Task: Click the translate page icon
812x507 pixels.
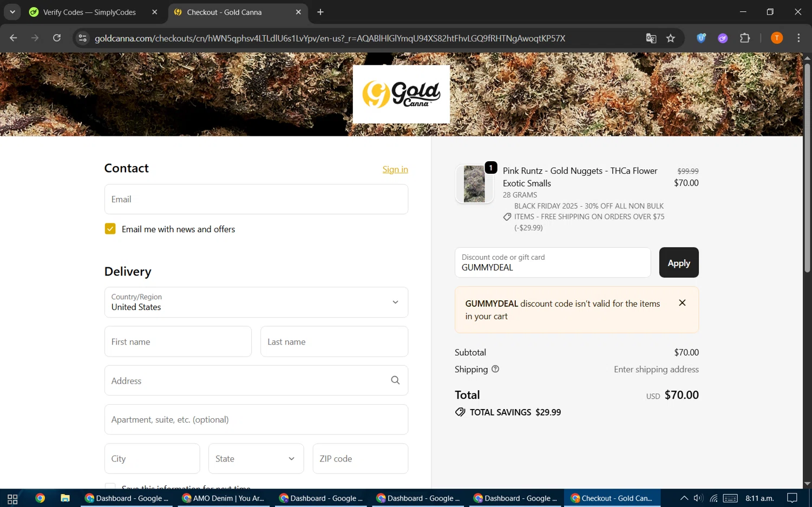Action: (x=651, y=38)
